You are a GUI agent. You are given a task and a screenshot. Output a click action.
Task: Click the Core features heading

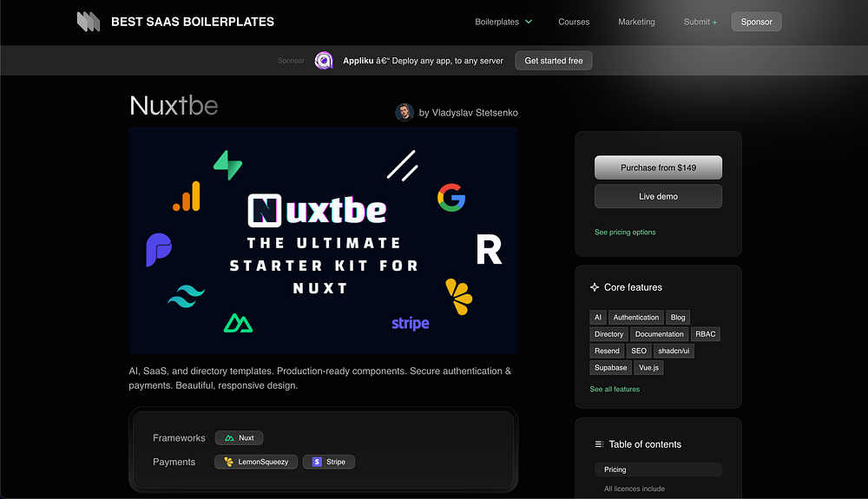[x=633, y=287]
